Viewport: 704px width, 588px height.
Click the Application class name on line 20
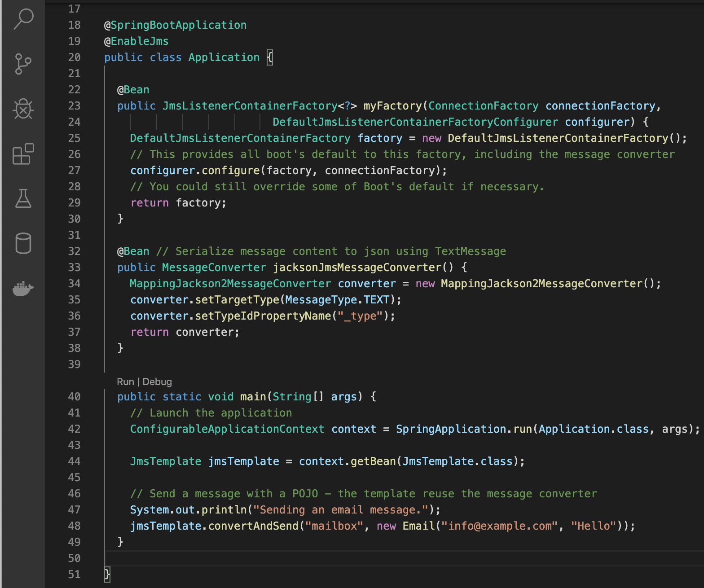point(224,57)
